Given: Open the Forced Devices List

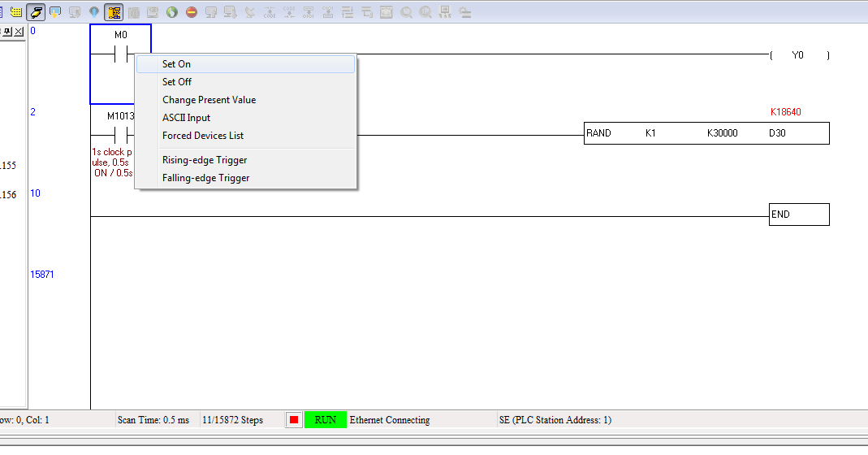Looking at the screenshot, I should [x=203, y=136].
